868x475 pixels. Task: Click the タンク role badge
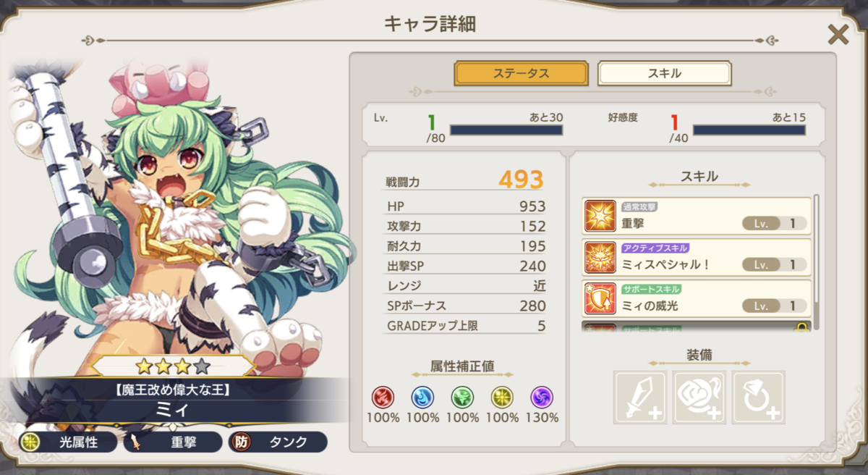(x=278, y=442)
